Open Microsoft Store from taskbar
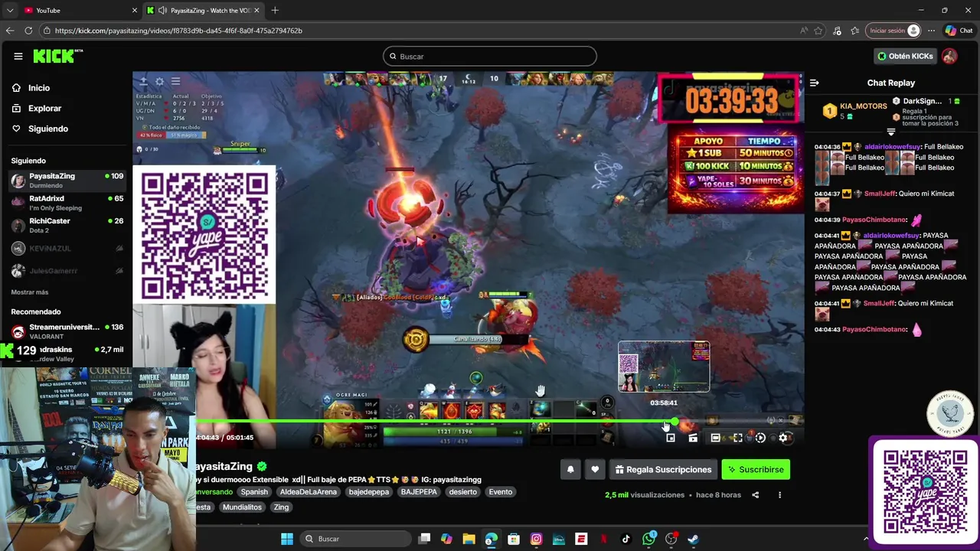The height and width of the screenshot is (551, 980). pyautogui.click(x=514, y=539)
